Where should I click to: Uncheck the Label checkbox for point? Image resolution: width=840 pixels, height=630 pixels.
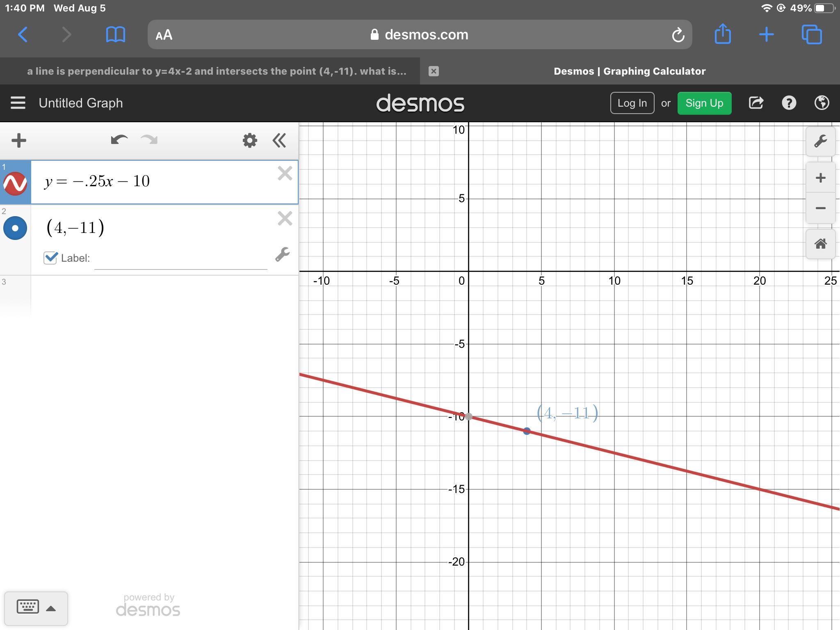[50, 258]
